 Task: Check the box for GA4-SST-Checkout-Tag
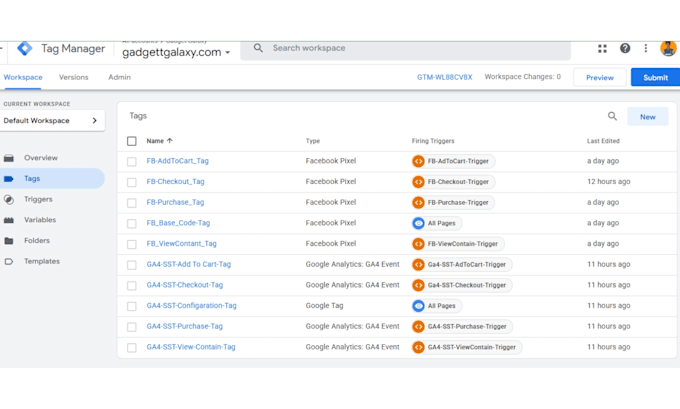coord(132,286)
